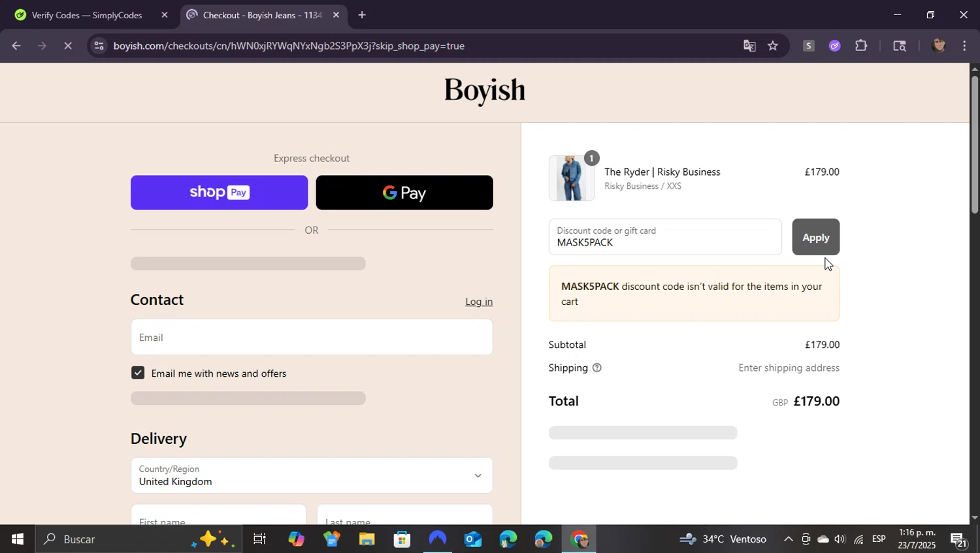The width and height of the screenshot is (980, 553).
Task: Click the Boyish logo
Action: coord(485,91)
